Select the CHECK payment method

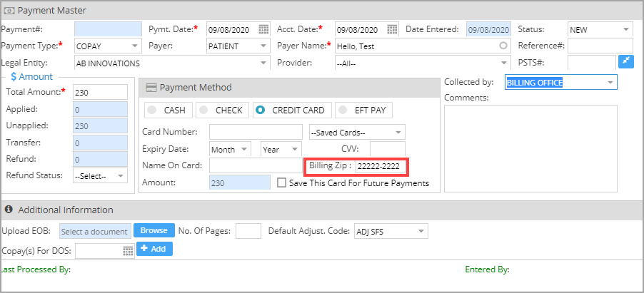click(222, 110)
